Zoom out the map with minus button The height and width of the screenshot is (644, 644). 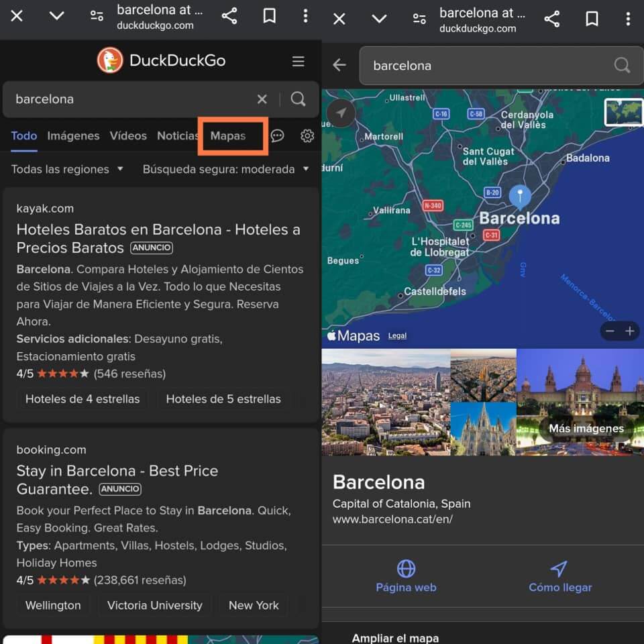click(610, 331)
